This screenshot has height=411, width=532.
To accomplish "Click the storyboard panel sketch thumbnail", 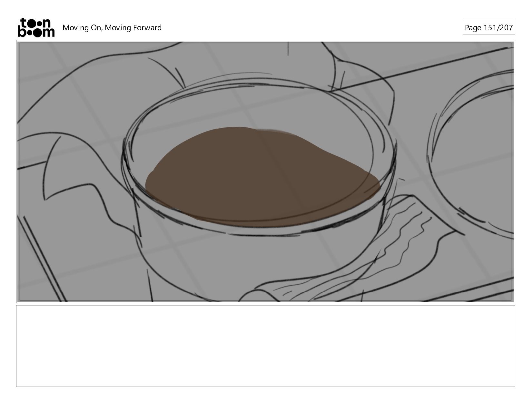I will pyautogui.click(x=266, y=172).
